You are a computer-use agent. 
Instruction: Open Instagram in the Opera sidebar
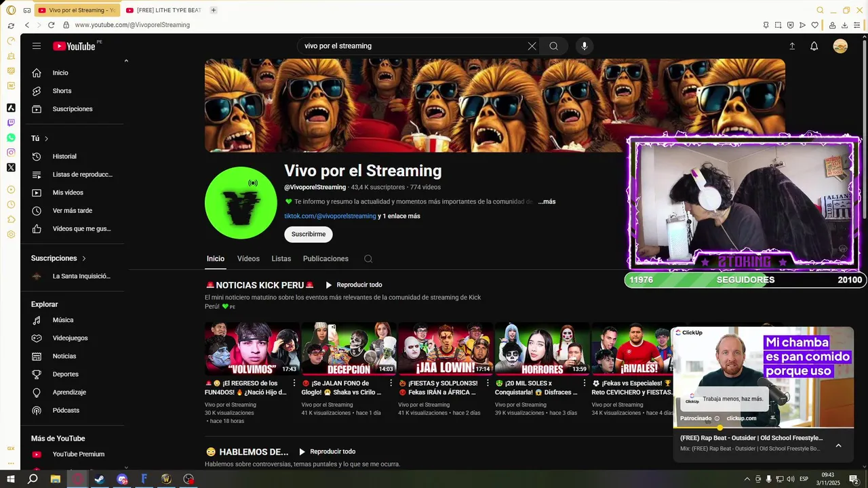[x=11, y=152]
